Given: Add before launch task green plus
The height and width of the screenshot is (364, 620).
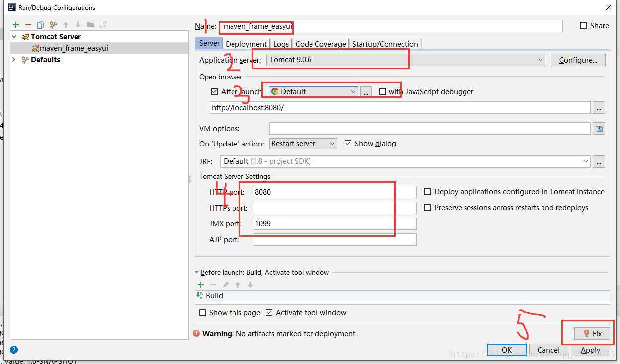Looking at the screenshot, I should 201,285.
